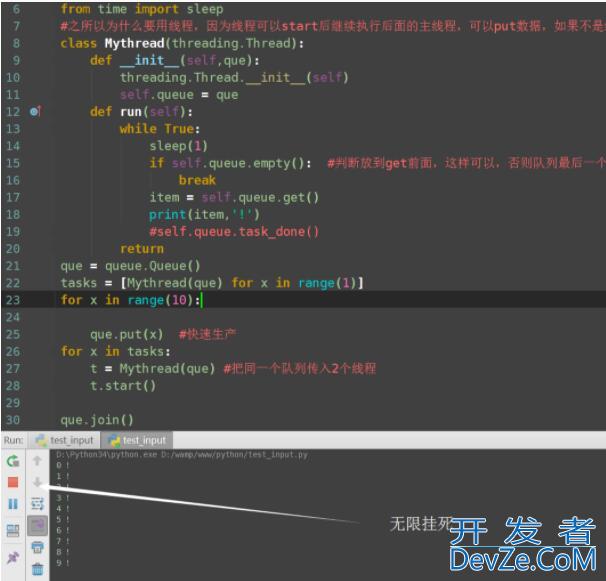Screen dimensions: 606x581
Task: Click the Restore Layout icon in Run panel
Action: point(13,530)
